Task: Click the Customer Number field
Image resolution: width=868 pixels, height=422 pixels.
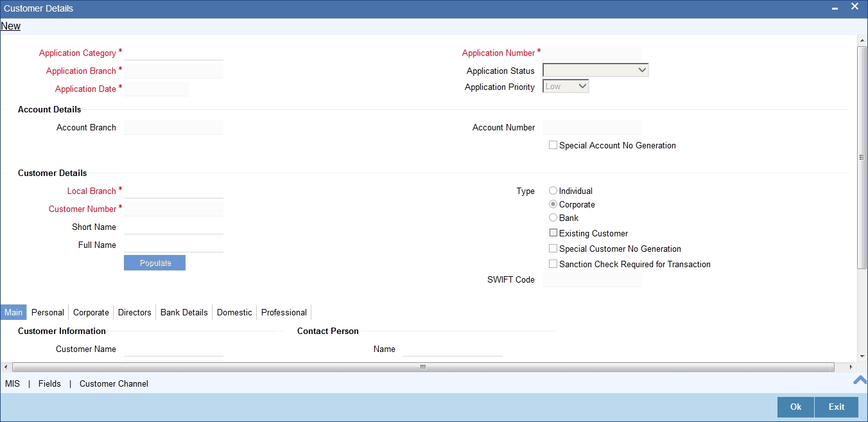Action: click(173, 209)
